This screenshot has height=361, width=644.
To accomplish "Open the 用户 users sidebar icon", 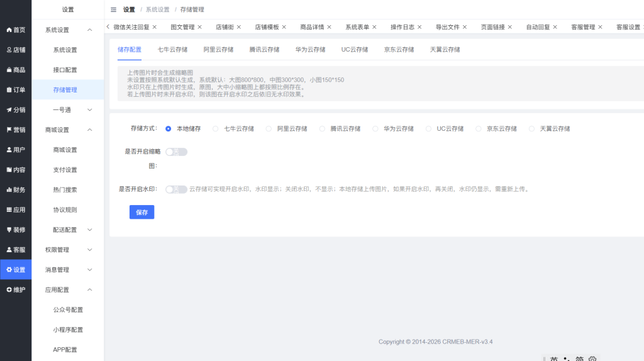I will (9, 150).
